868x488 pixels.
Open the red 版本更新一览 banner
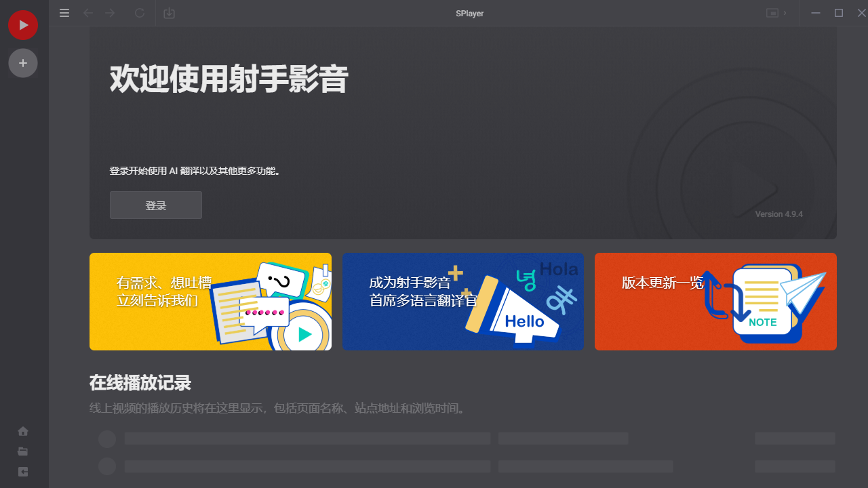click(x=715, y=302)
